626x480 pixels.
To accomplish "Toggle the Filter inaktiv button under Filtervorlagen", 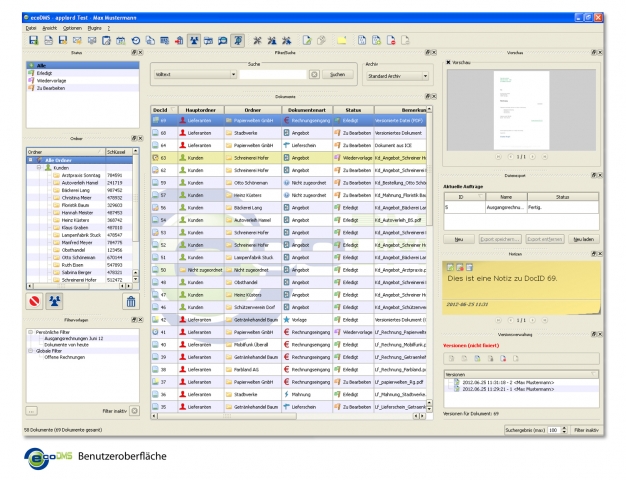I will (x=134, y=411).
